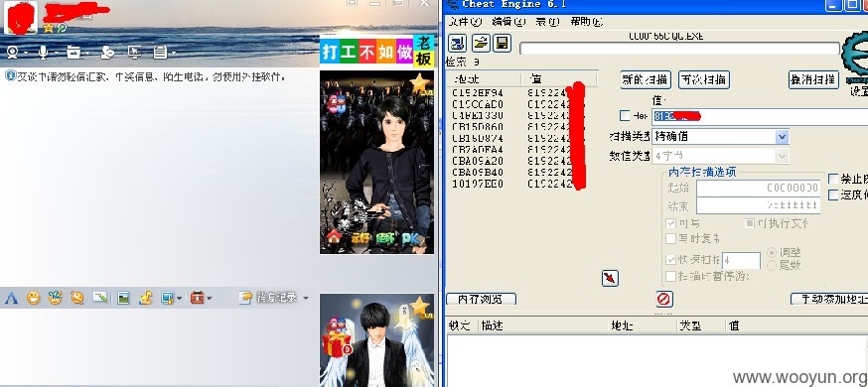
Task: Start a video call in QQ chat window
Action: tap(12, 52)
